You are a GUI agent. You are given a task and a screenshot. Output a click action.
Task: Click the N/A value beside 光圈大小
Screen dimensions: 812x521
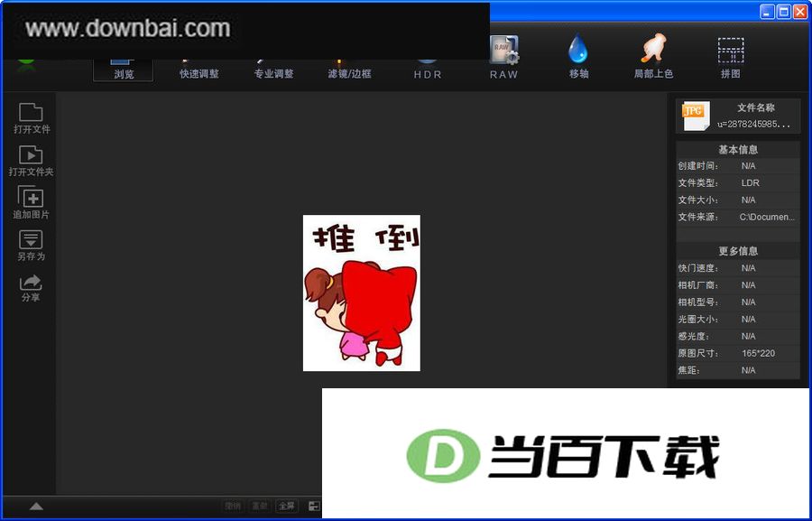coord(748,320)
